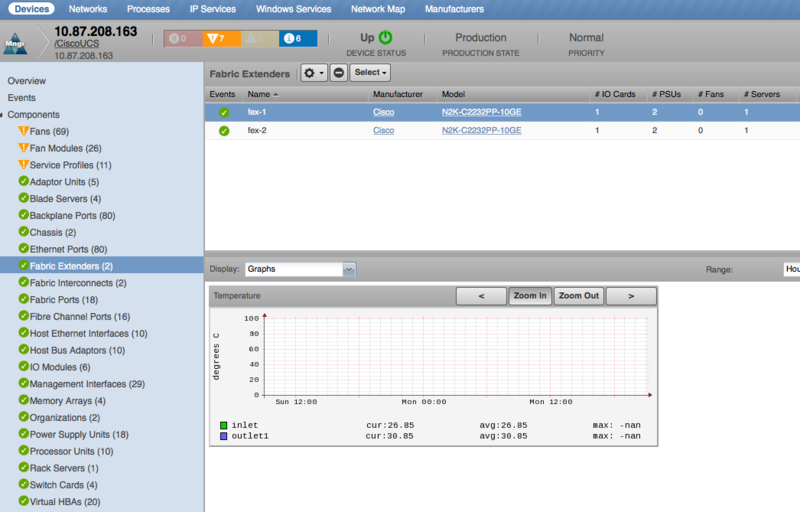Open the Range dropdown field
This screenshot has height=512, width=800.
[x=791, y=269]
